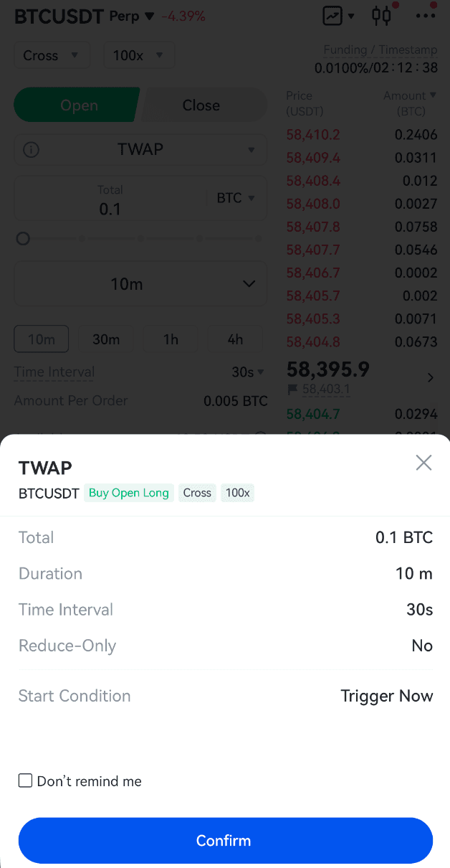Open the chart view icon
Viewport: 450px width, 868px height.
coord(333,15)
